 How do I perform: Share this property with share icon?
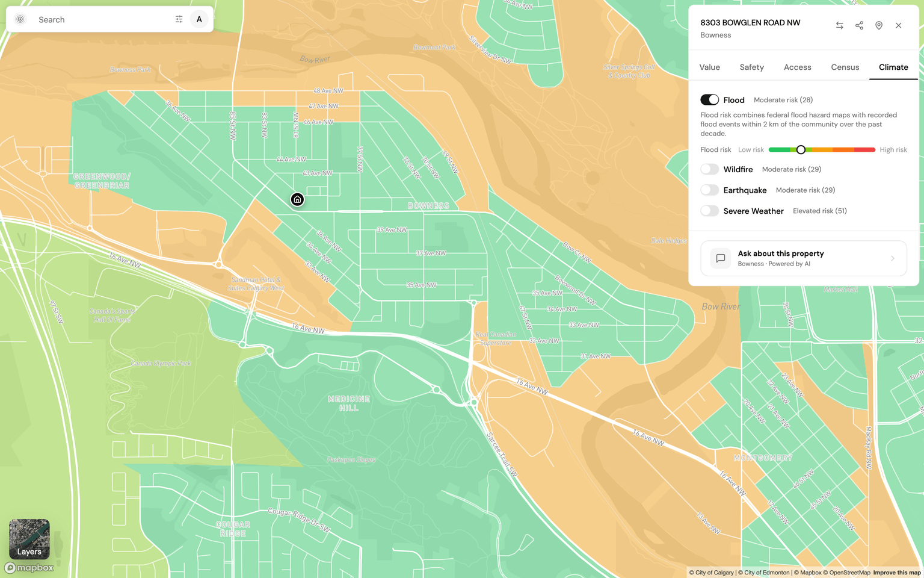pyautogui.click(x=859, y=25)
